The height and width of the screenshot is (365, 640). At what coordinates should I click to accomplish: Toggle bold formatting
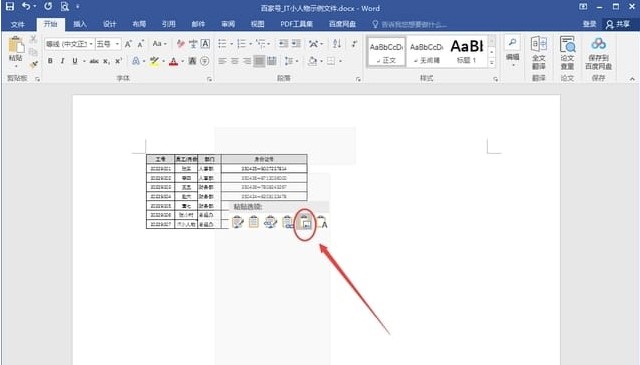pos(50,61)
